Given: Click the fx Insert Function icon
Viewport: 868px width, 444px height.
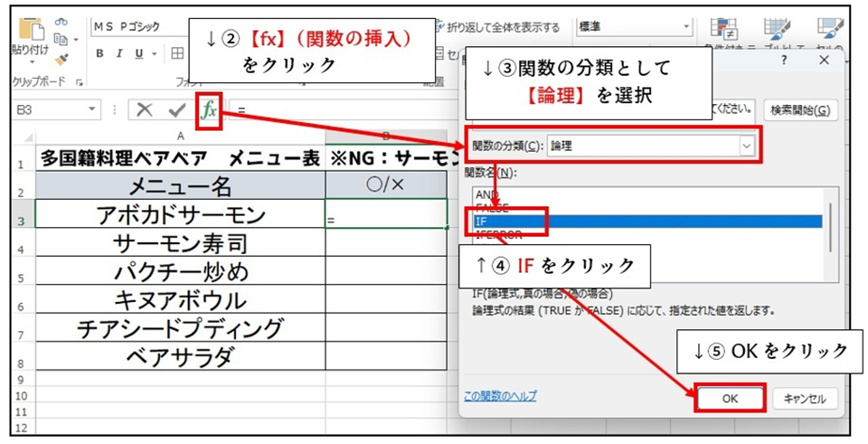Looking at the screenshot, I should coord(209,110).
